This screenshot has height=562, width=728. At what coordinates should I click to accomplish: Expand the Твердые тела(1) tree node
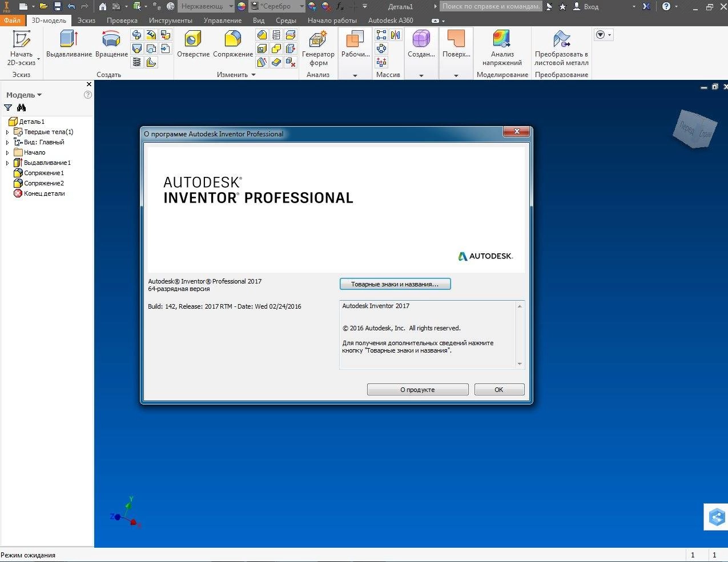tap(7, 132)
